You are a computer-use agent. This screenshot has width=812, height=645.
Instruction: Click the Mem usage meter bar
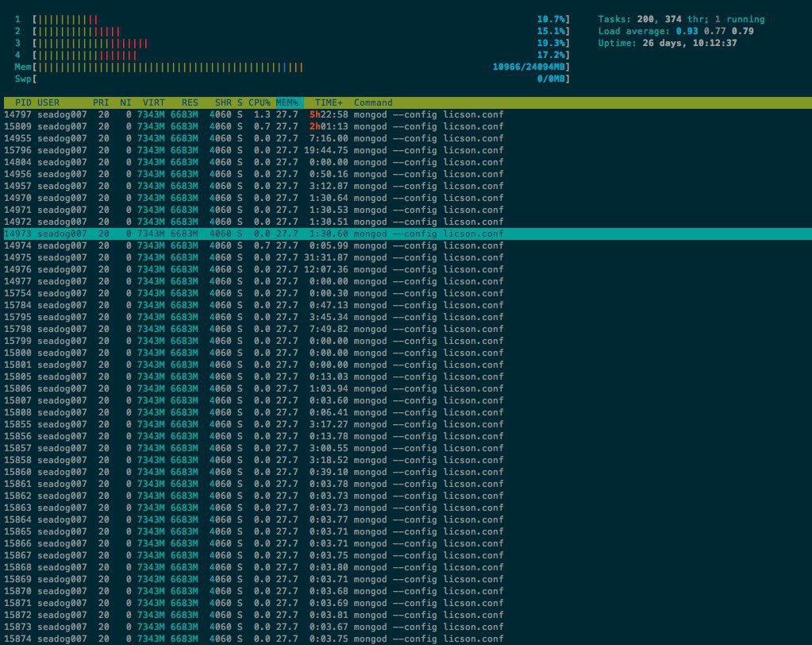(301, 67)
